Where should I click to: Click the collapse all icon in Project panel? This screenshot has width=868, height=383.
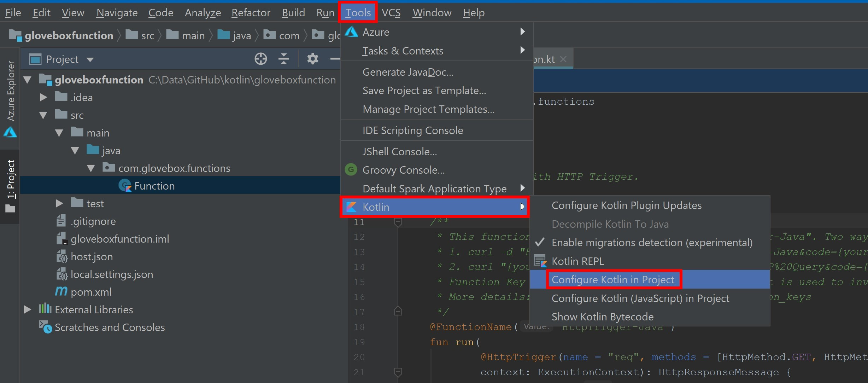283,59
